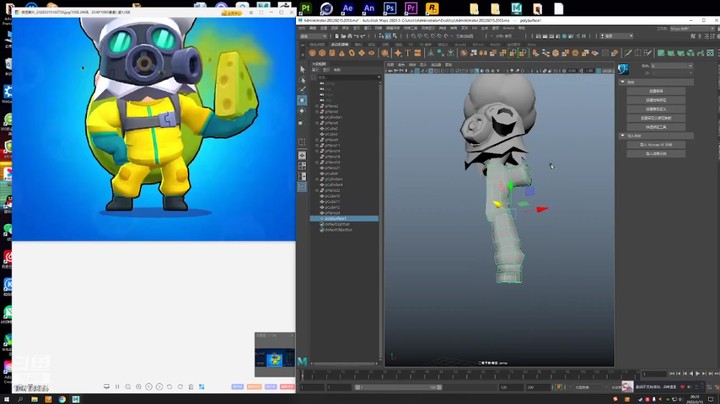This screenshot has height=404, width=720.
Task: Open the Edit menu in Maya
Action: tap(313, 28)
